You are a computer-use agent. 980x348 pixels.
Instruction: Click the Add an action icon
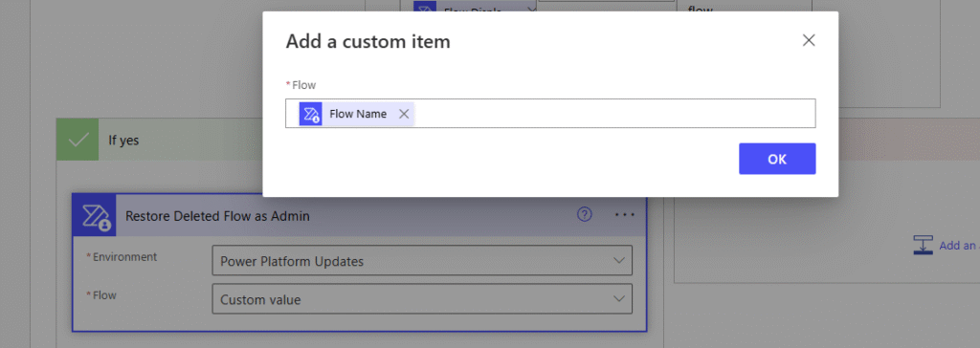[924, 246]
